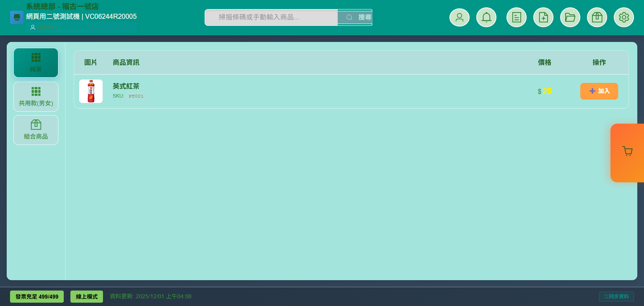Open the settings gear
This screenshot has width=644, height=306.
tap(624, 17)
